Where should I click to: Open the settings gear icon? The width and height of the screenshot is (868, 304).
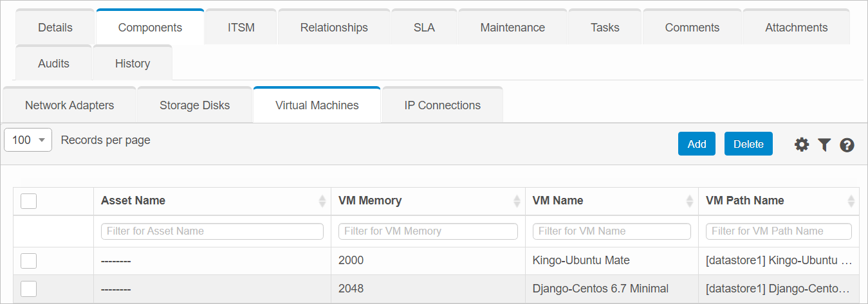pos(801,145)
